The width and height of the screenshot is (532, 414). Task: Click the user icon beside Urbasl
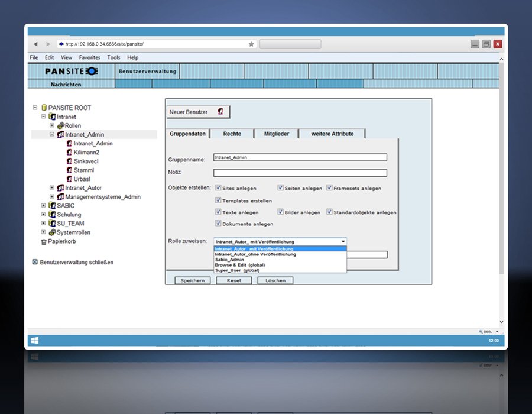[x=69, y=179]
